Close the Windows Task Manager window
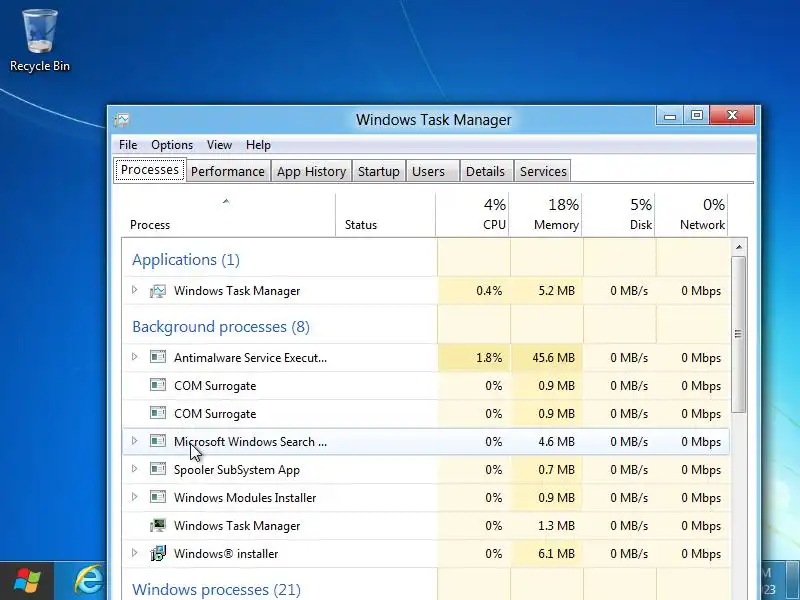The height and width of the screenshot is (600, 800). point(732,116)
